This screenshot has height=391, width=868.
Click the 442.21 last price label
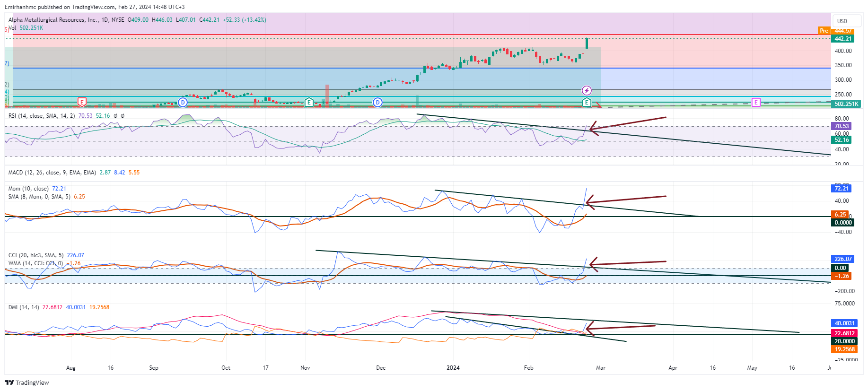pos(843,39)
